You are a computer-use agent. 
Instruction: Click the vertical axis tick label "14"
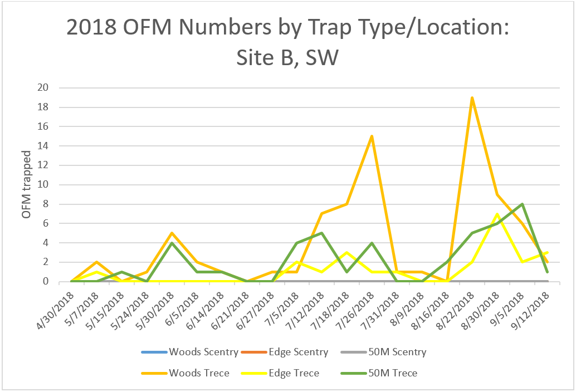tap(43, 146)
